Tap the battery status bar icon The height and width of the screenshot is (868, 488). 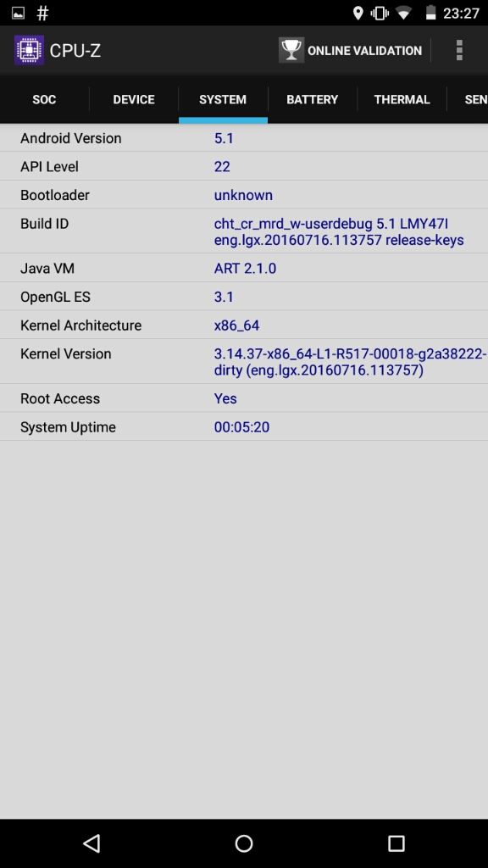431,13
